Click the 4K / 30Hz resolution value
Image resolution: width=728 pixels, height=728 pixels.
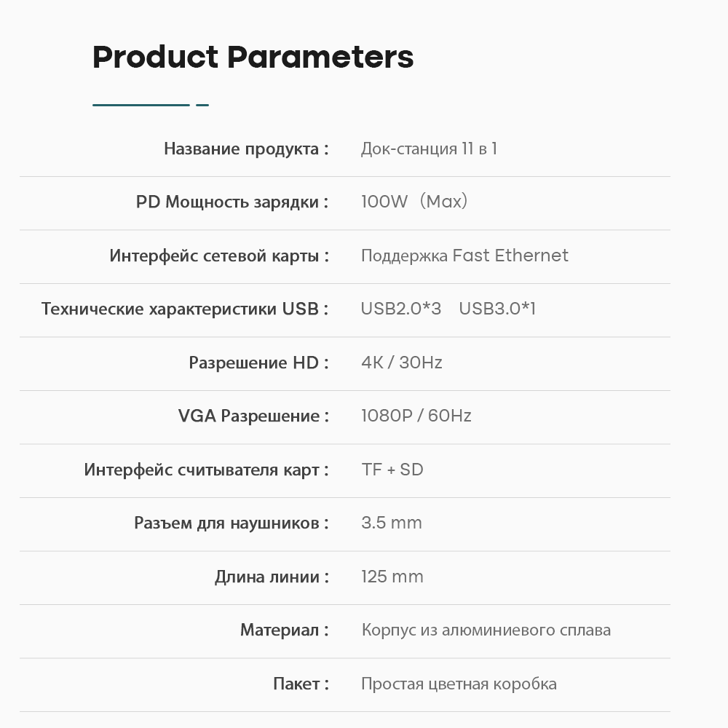[x=402, y=363]
